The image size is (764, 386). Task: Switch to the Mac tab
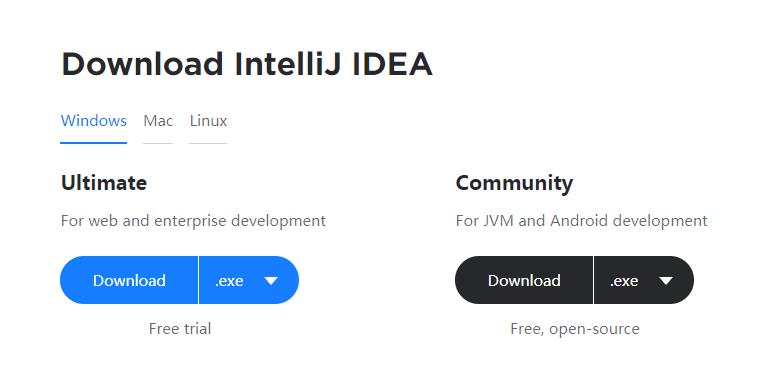pyautogui.click(x=158, y=120)
